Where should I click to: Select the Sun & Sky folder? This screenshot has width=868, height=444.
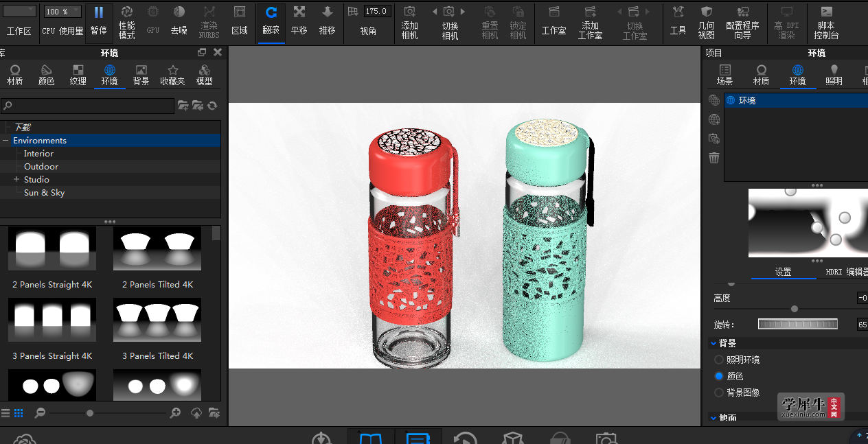(x=44, y=193)
